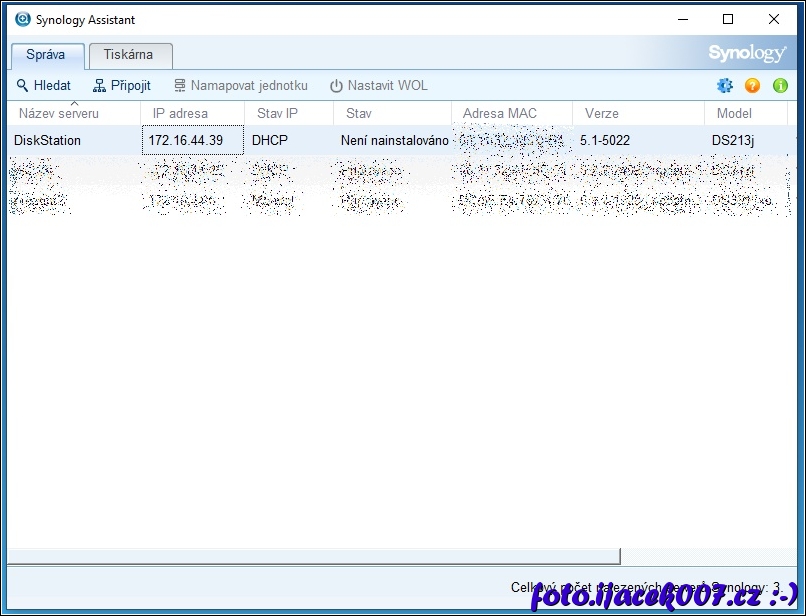Click the Nastavit WOL power icon
This screenshot has width=806, height=616.
point(336,86)
